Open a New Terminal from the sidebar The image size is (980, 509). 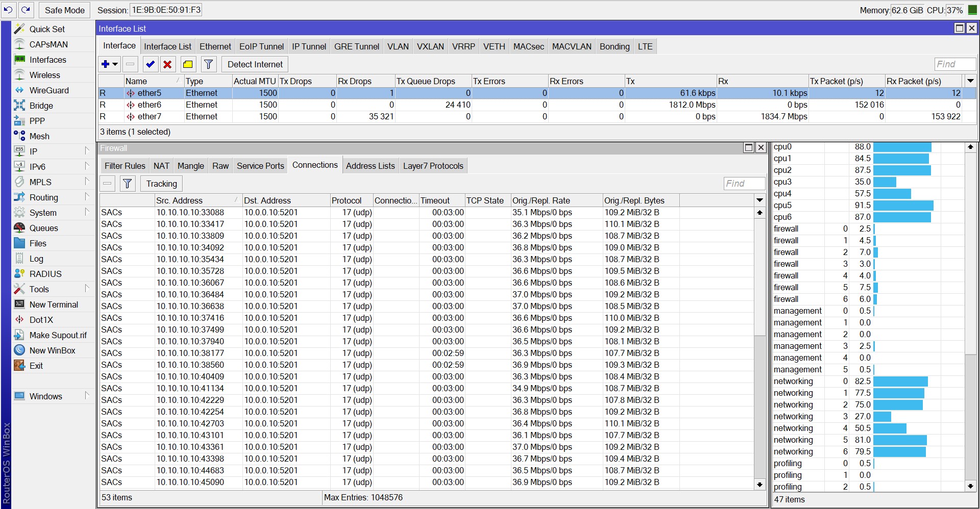54,304
